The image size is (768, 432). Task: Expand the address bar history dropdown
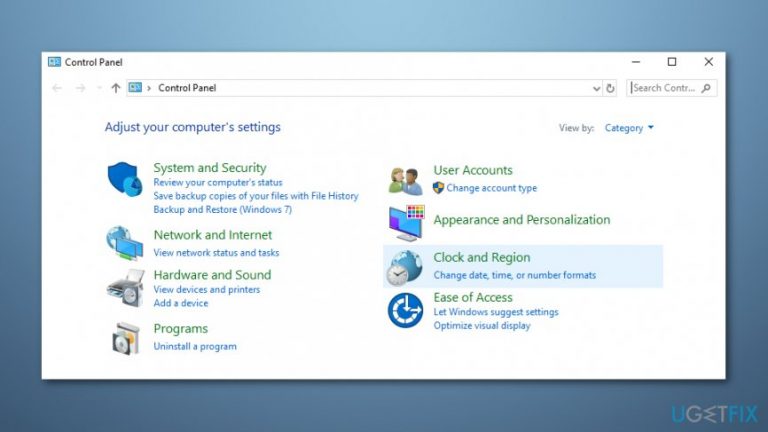[596, 89]
